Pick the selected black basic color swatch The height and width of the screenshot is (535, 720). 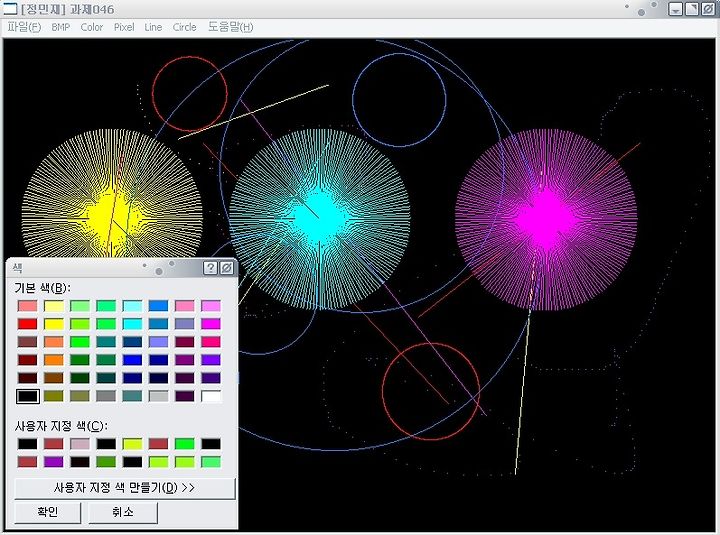tap(28, 396)
